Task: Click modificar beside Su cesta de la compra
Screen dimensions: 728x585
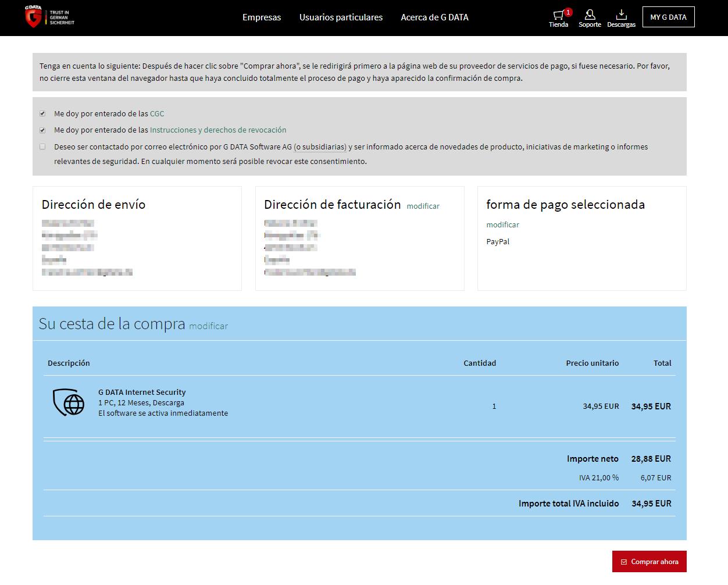Action: [x=208, y=326]
